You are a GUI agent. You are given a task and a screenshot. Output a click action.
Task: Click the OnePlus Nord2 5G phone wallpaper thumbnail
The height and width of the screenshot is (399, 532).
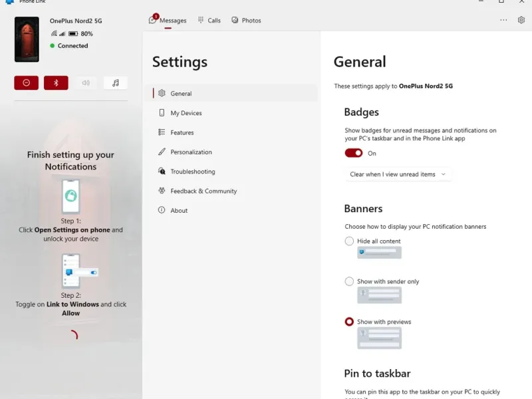27,39
